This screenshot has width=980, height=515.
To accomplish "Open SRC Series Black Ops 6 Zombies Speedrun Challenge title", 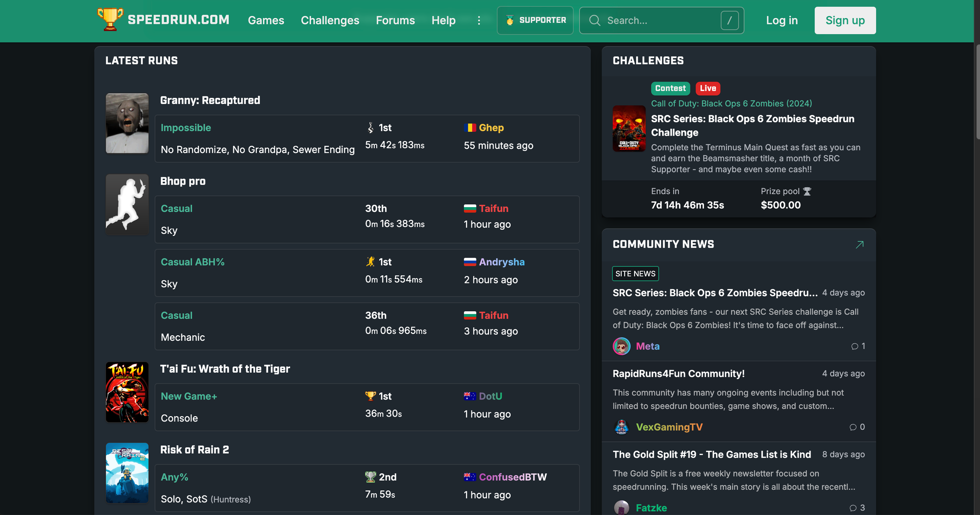I will pos(753,126).
